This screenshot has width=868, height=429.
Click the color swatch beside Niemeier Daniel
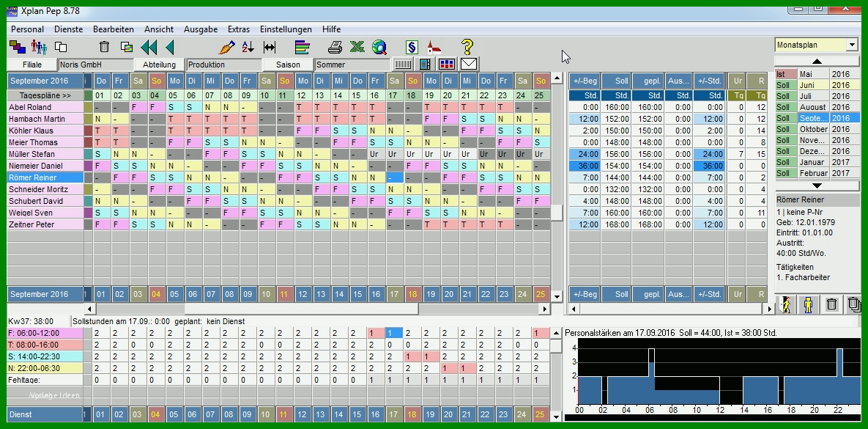(88, 166)
